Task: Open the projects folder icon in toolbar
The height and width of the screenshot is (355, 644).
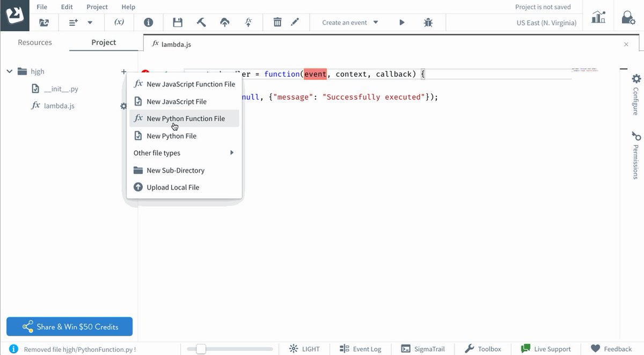Action: pyautogui.click(x=44, y=23)
